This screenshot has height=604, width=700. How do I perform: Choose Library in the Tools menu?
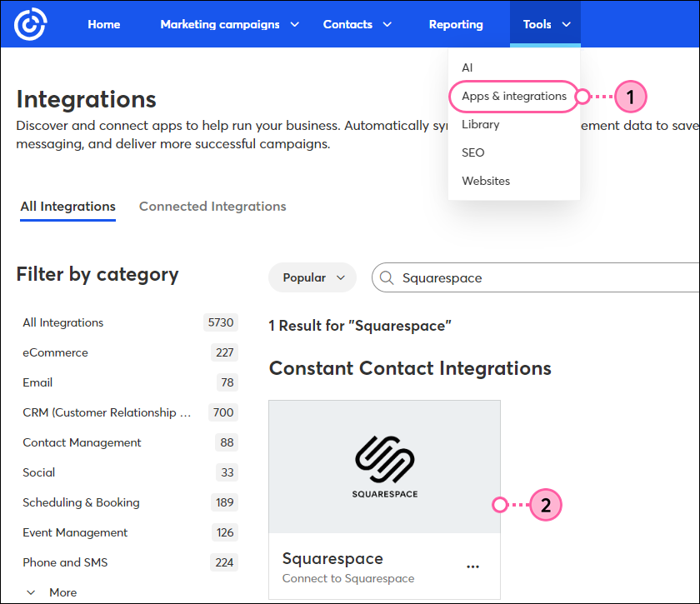coord(481,123)
